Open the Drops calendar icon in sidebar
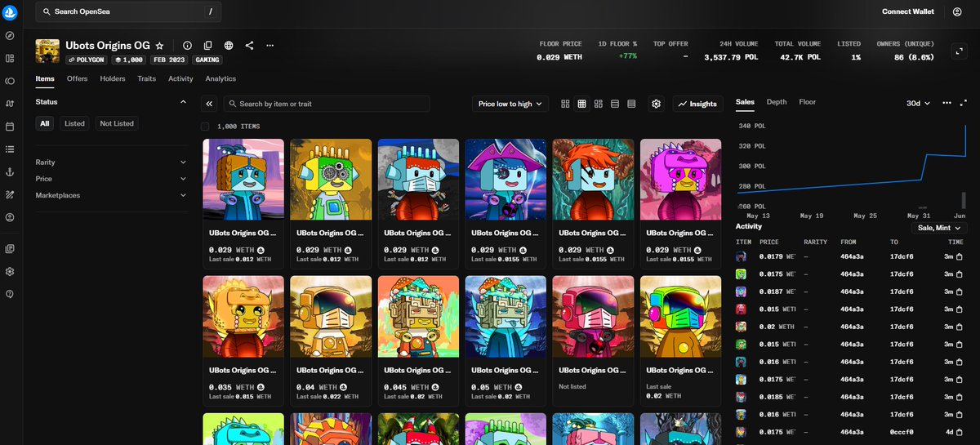Screen dimensions: 980x445 coord(10,127)
